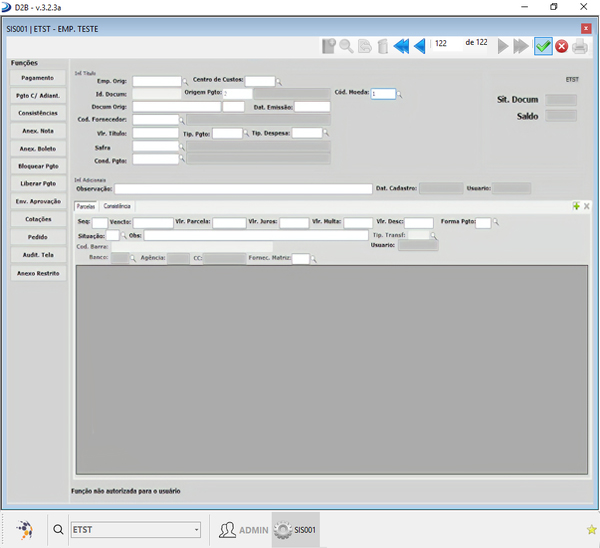Click the Env. Aprovação button
The image size is (600, 548).
click(38, 201)
